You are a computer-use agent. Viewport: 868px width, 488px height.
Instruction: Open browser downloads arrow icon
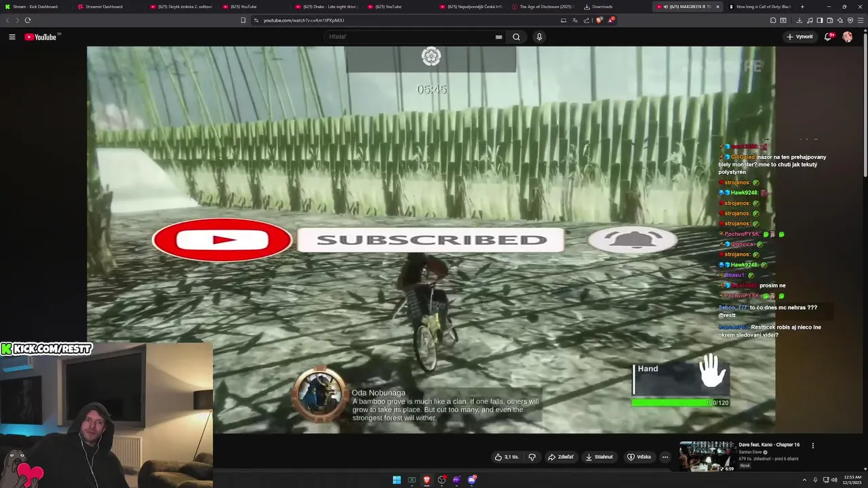click(800, 20)
